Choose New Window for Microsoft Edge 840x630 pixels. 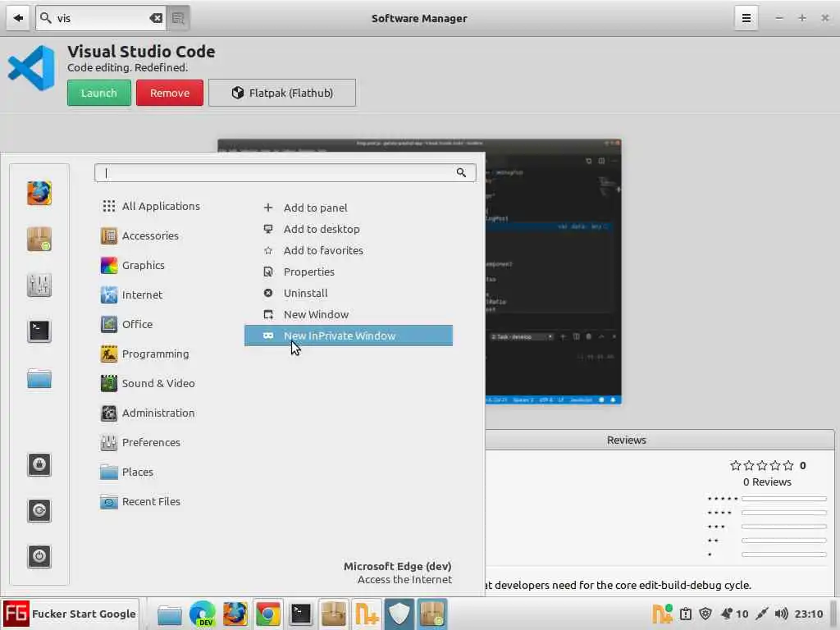pyautogui.click(x=349, y=314)
